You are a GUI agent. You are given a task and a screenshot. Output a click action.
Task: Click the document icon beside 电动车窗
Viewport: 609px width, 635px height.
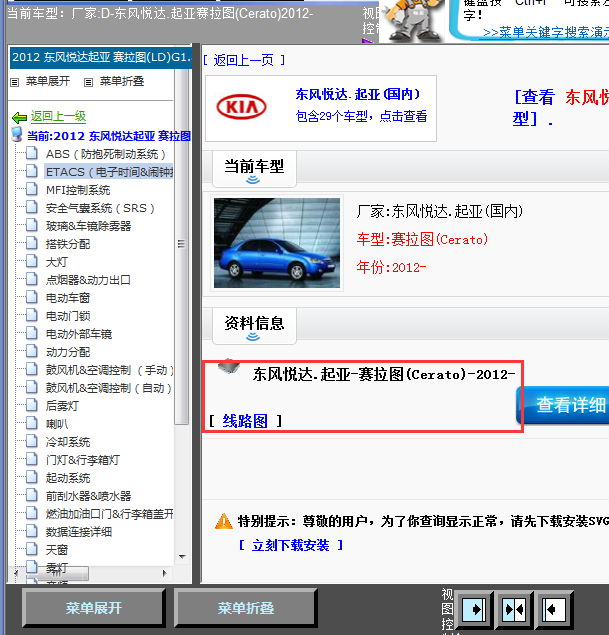(32, 297)
